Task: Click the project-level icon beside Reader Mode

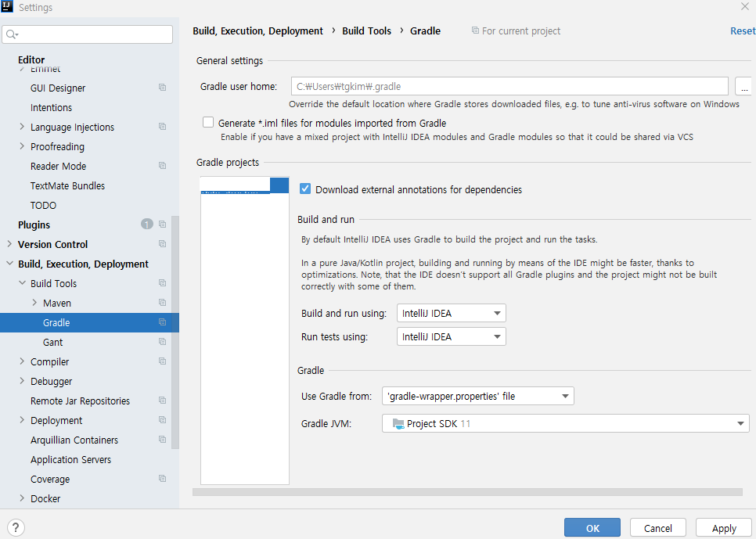Action: [x=163, y=165]
